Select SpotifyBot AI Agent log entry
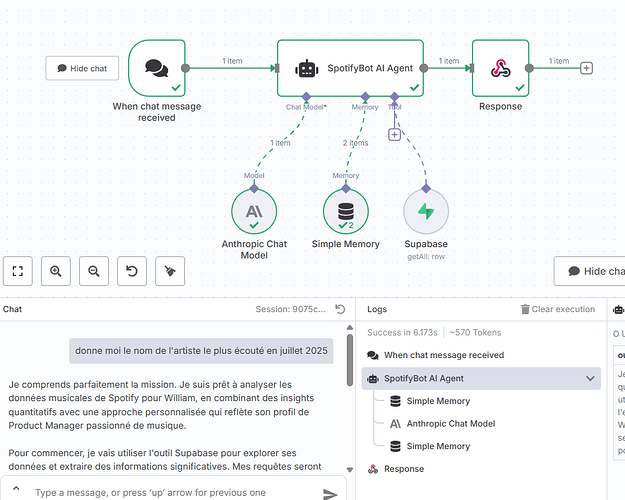This screenshot has width=625, height=500. (481, 378)
